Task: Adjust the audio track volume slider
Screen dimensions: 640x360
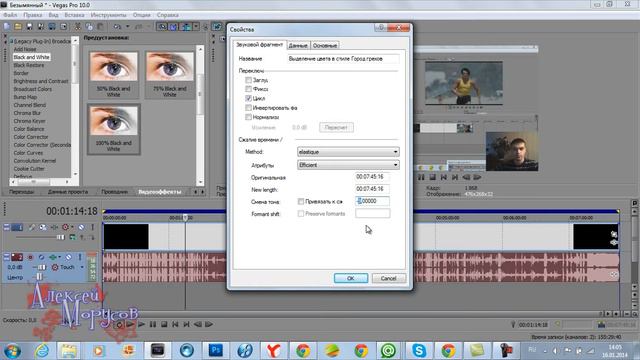Action: click(42, 267)
